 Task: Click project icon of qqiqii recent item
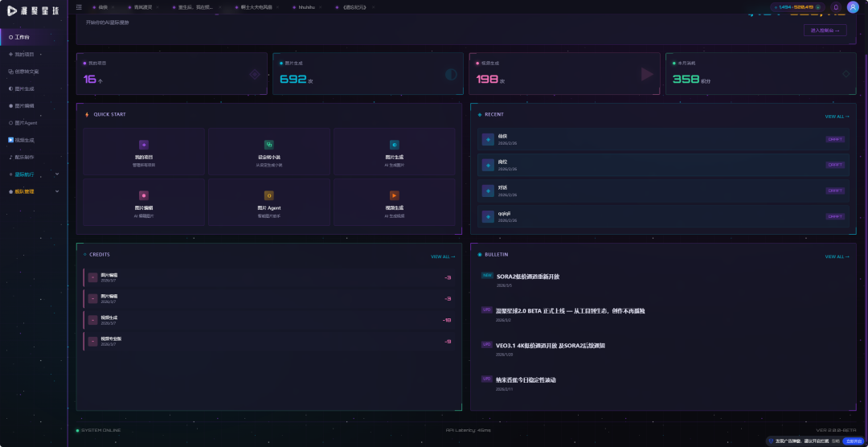tap(488, 216)
